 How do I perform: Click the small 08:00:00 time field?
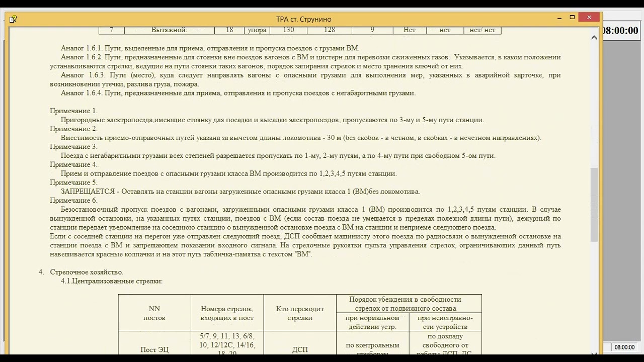(624, 347)
